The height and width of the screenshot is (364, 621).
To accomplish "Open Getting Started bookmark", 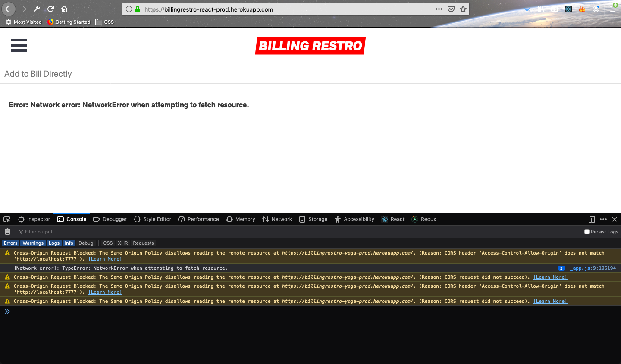I will (x=69, y=22).
